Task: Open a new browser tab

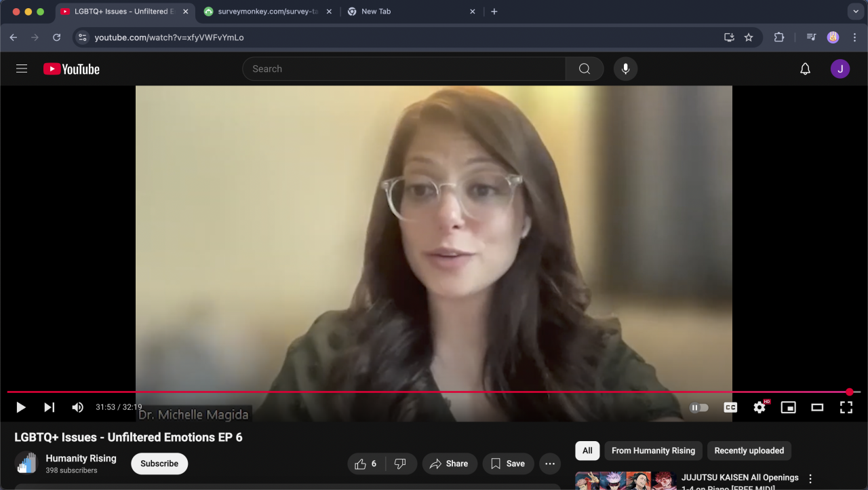Action: click(x=494, y=12)
